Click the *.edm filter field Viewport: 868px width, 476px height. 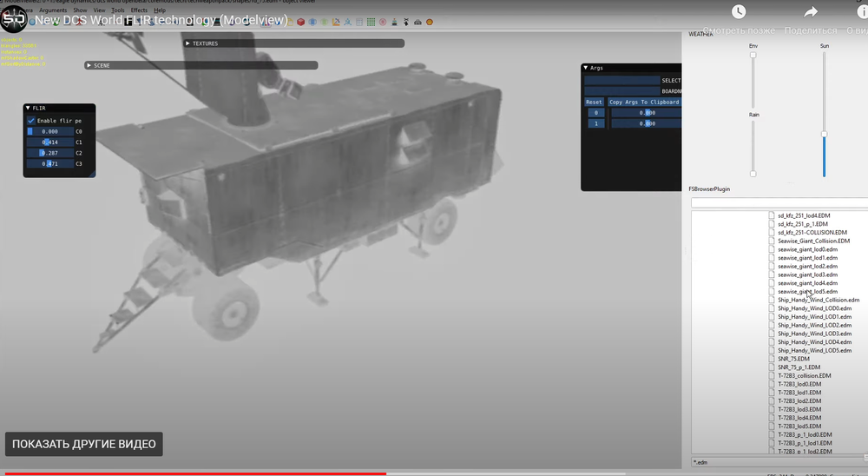[779, 461]
